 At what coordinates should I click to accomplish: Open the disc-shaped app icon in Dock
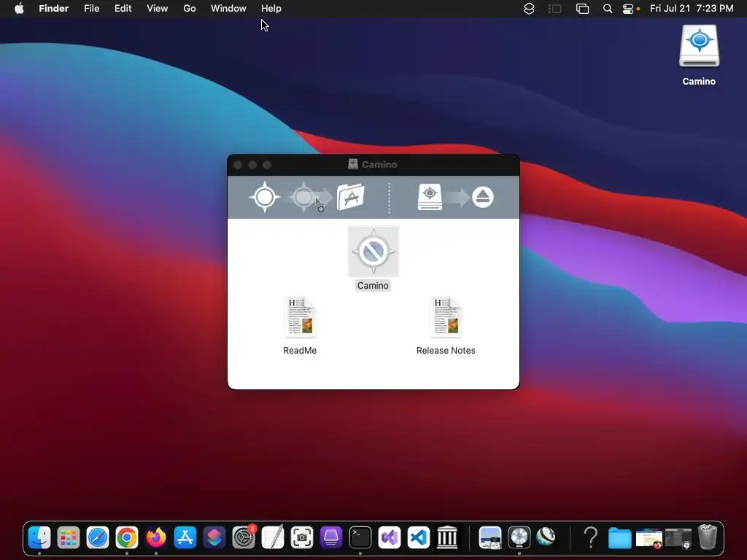coord(519,537)
